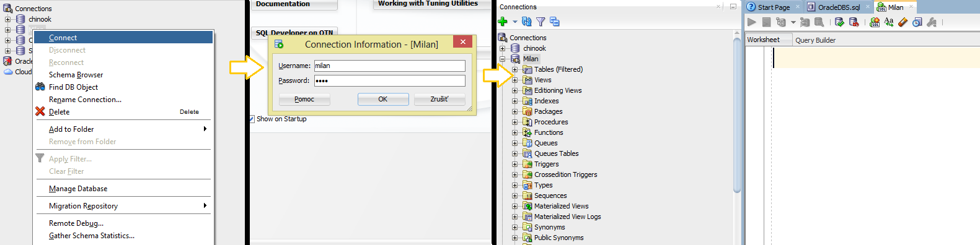980x245 pixels.
Task: Click the Rollback icon in worksheet toolbar
Action: (854, 22)
